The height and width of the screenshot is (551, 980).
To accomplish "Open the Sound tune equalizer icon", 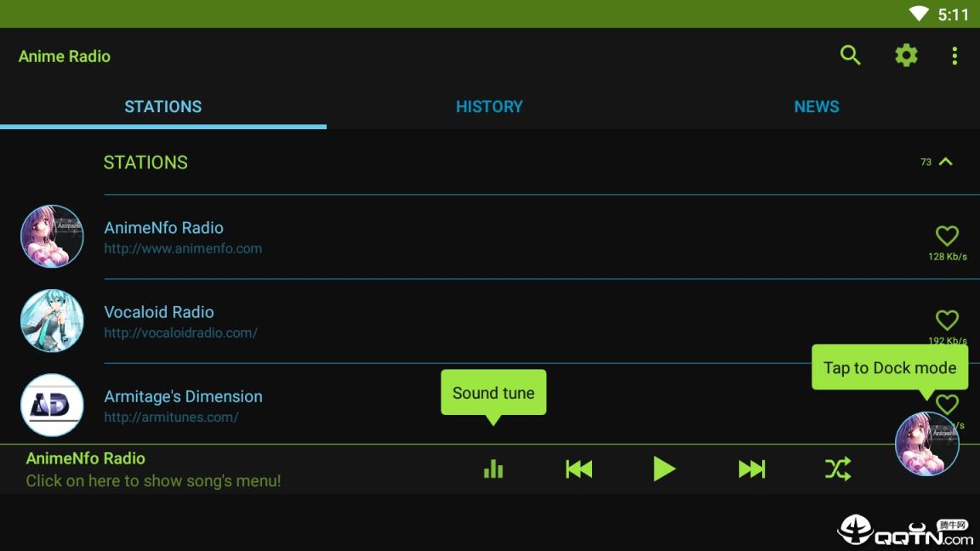I will [493, 469].
